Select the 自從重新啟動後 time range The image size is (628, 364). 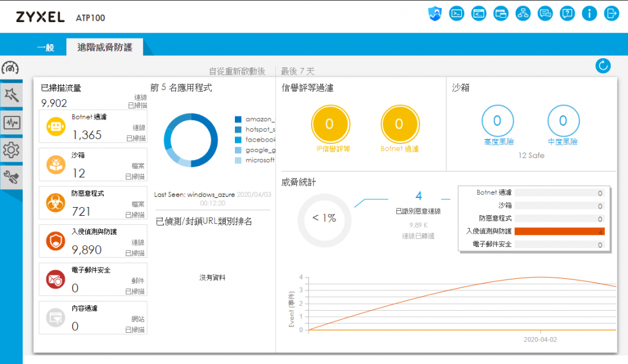pos(237,71)
